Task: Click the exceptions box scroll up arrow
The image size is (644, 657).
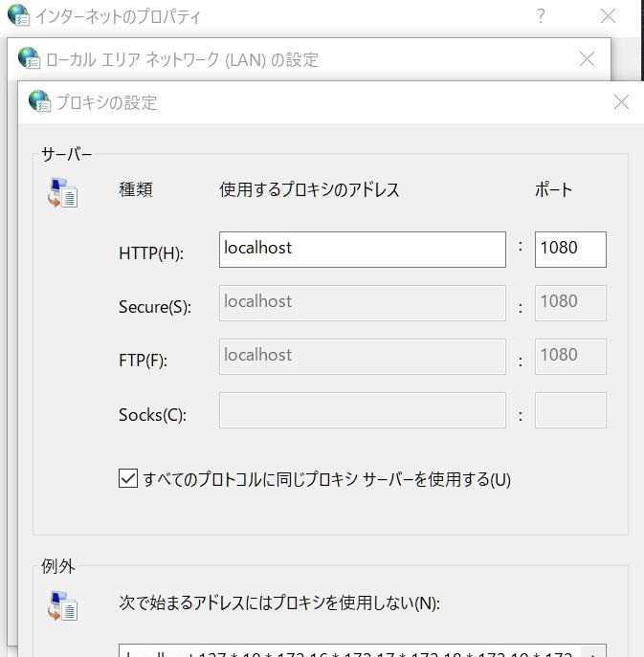Action: pos(593,653)
